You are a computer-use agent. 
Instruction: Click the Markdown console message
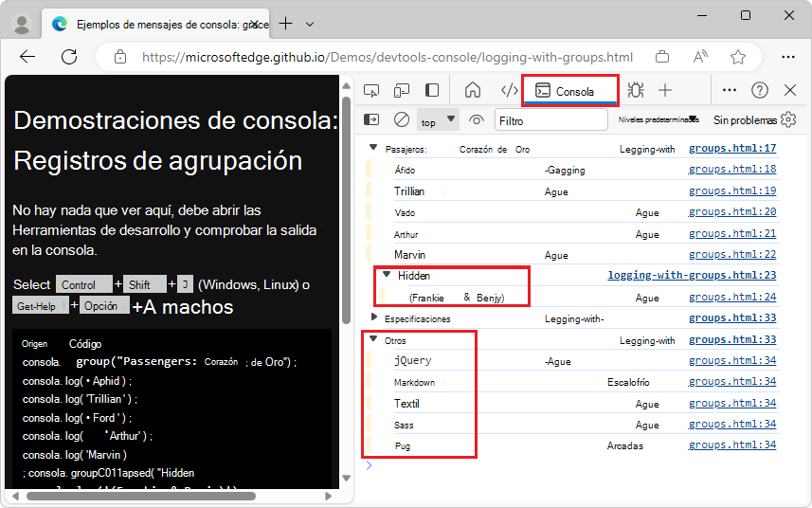coord(414,382)
